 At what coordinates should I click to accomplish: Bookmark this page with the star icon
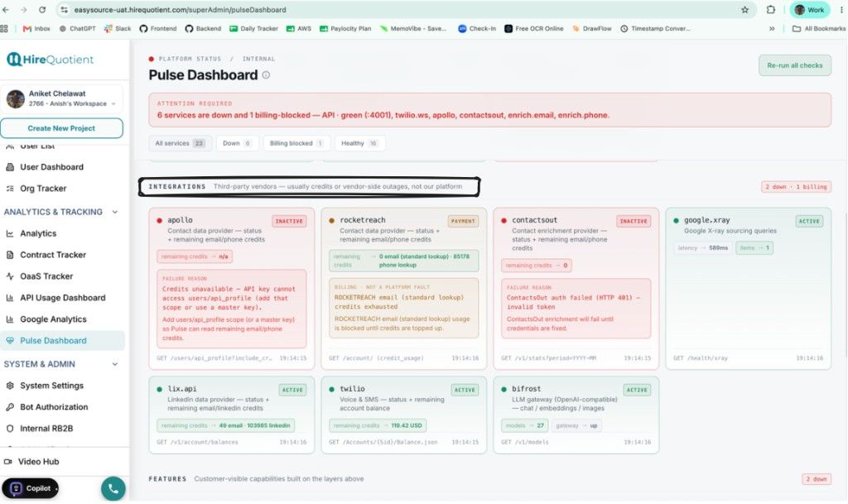point(744,10)
